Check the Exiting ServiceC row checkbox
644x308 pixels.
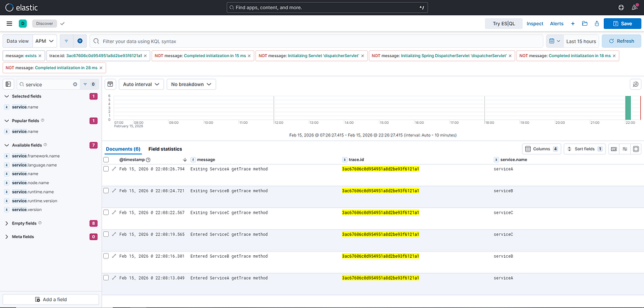(106, 212)
